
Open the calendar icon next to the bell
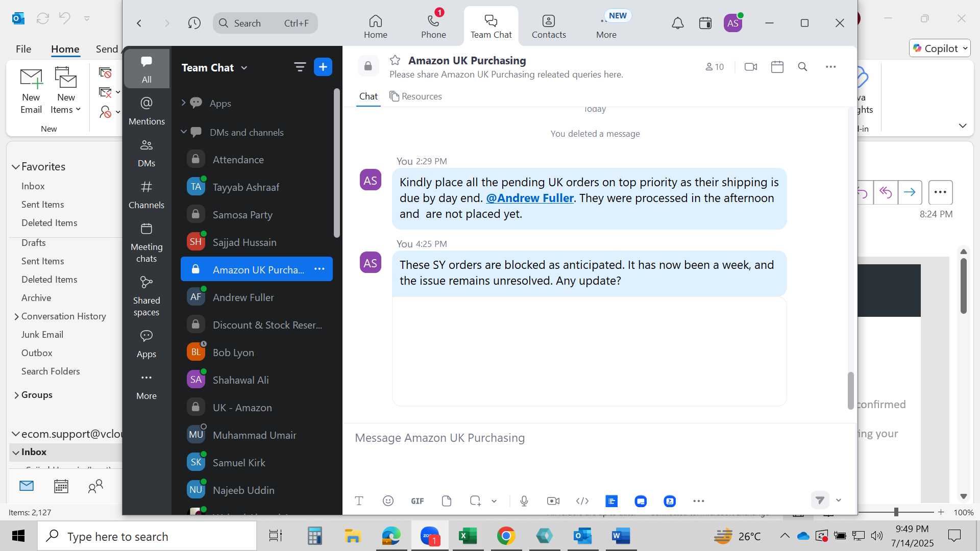click(x=705, y=23)
